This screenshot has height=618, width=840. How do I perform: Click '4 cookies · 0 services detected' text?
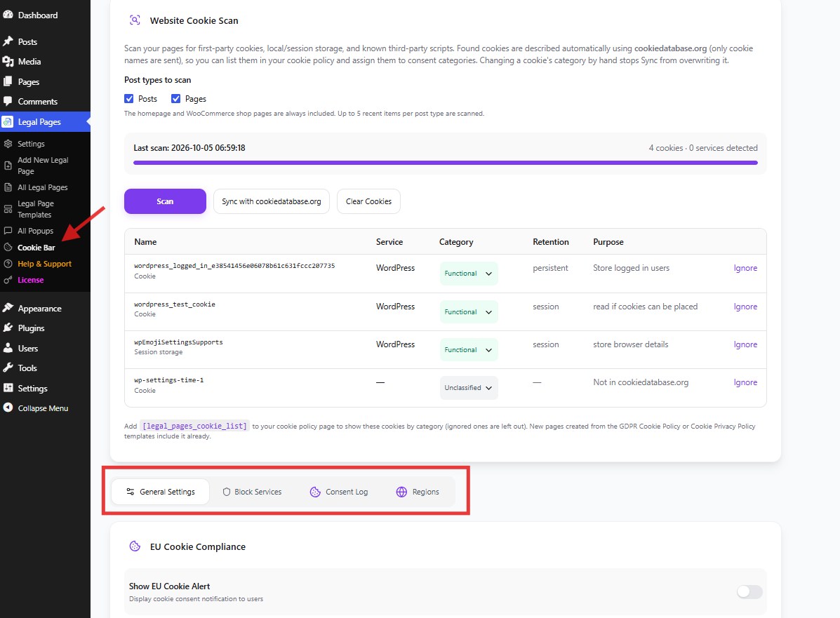pos(703,148)
